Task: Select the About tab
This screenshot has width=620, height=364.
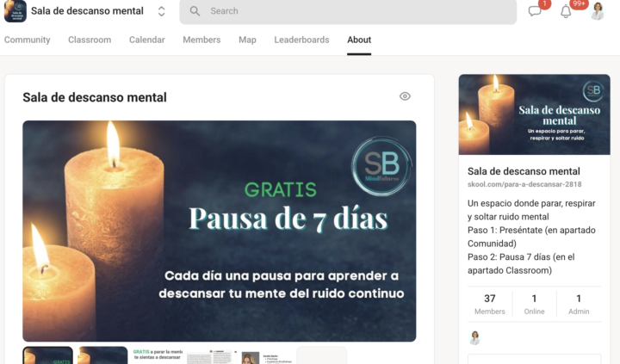Action: (x=359, y=40)
